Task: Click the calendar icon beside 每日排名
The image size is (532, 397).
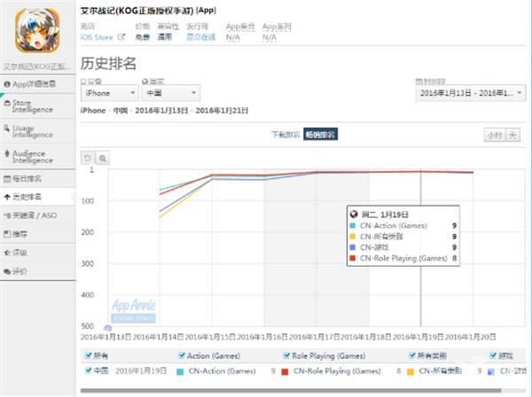Action: pyautogui.click(x=7, y=179)
